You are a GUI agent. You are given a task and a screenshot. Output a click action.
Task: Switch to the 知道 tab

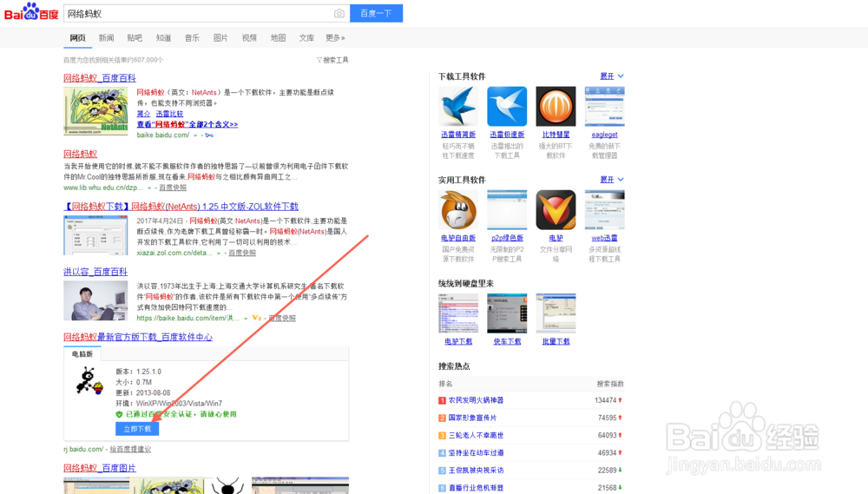coord(163,37)
